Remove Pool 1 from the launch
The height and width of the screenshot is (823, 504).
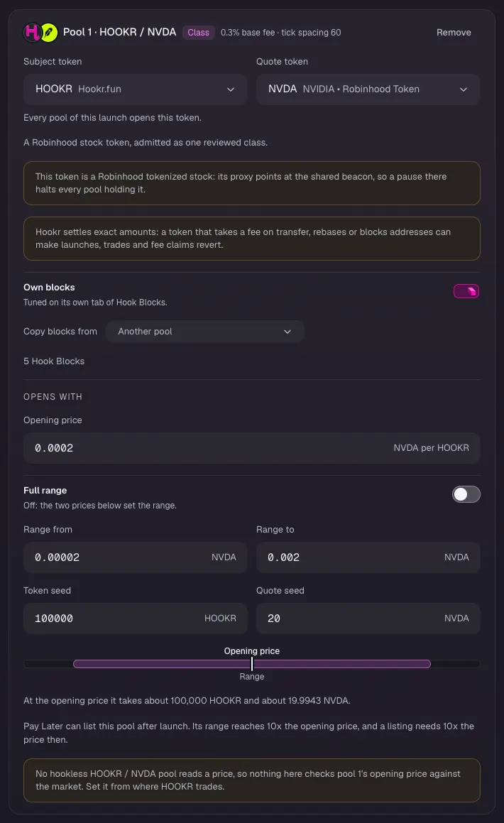tap(454, 33)
